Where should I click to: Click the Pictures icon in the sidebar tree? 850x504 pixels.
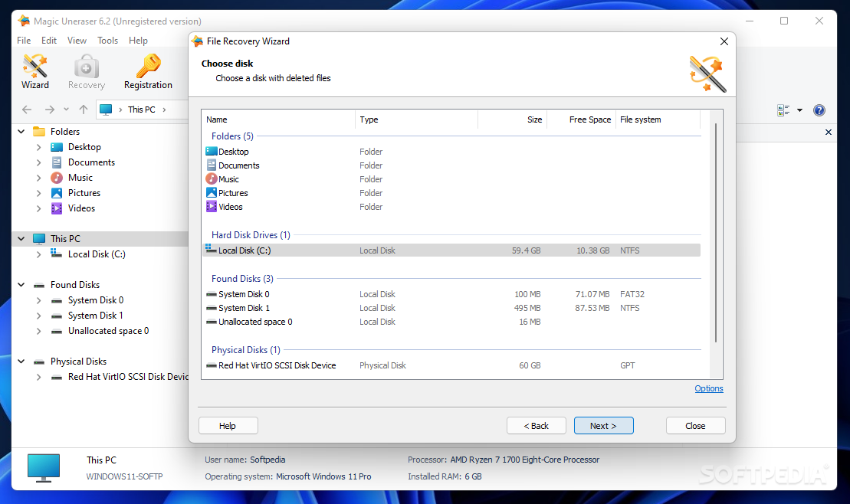tap(57, 193)
